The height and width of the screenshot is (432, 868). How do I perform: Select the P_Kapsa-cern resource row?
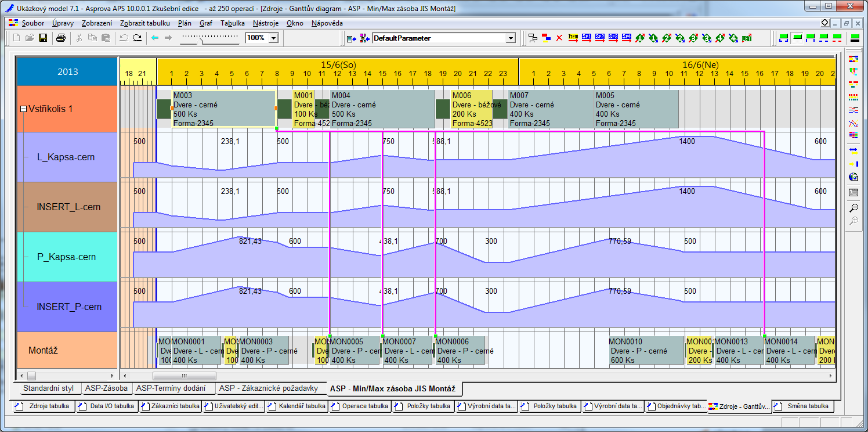click(67, 257)
